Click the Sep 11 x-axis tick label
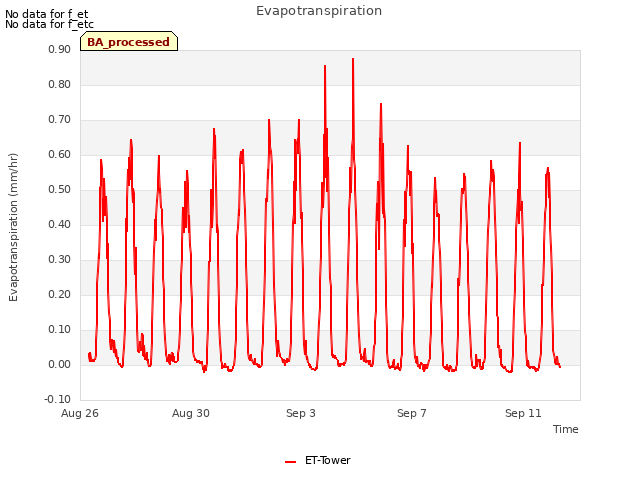 click(x=523, y=413)
